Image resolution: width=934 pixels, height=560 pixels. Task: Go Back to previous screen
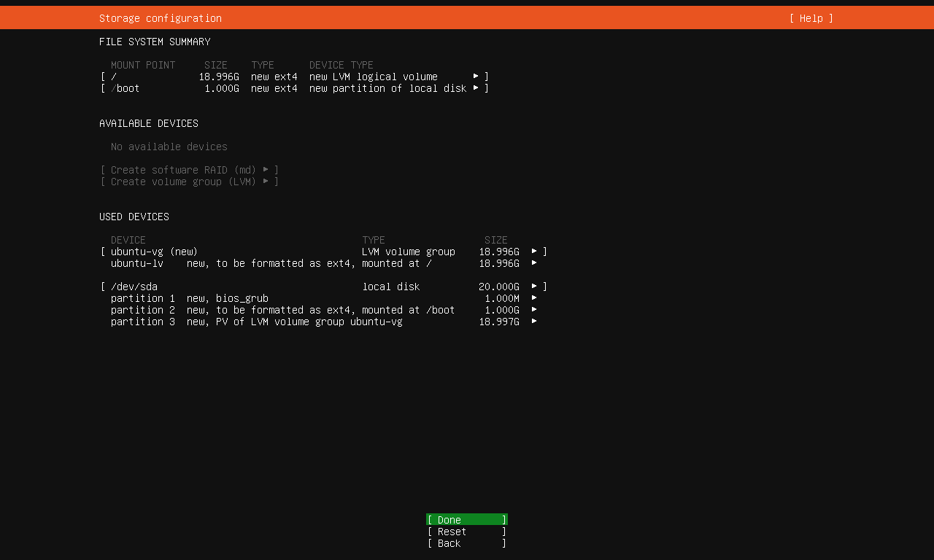tap(466, 543)
